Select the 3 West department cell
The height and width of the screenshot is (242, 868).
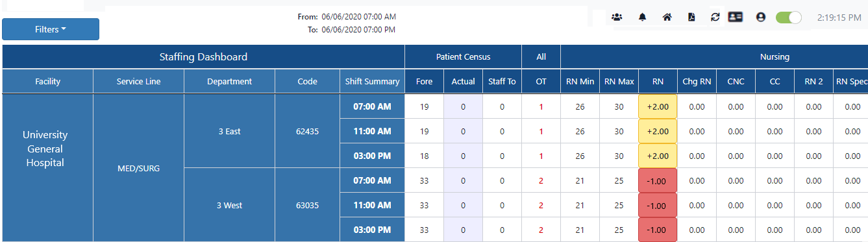coord(229,205)
